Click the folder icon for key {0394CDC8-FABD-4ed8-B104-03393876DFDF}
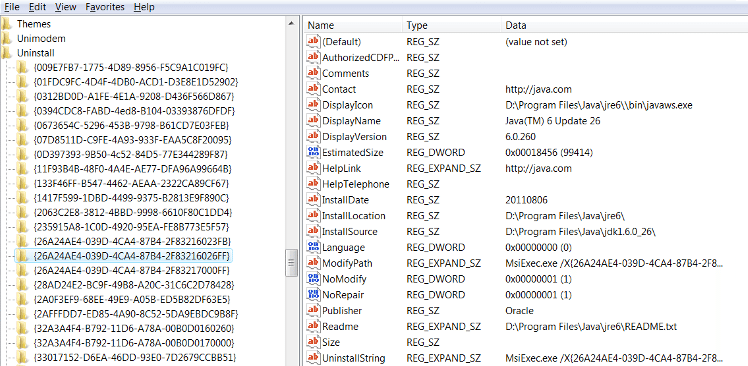748x366 pixels. [x=22, y=111]
